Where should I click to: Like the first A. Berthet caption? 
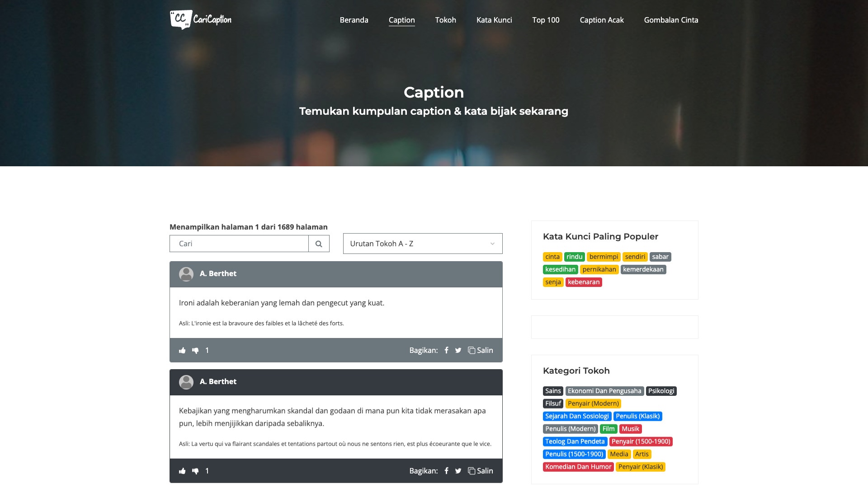182,350
